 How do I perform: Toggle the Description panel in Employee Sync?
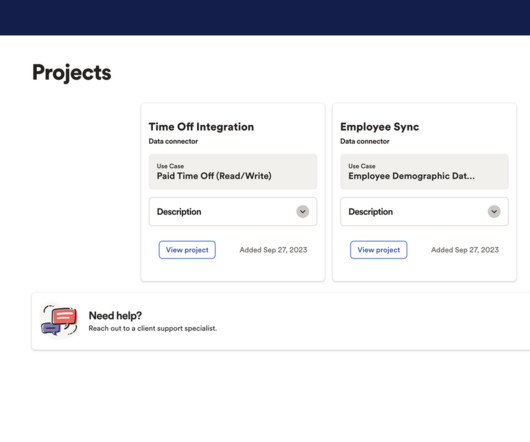pos(424,212)
